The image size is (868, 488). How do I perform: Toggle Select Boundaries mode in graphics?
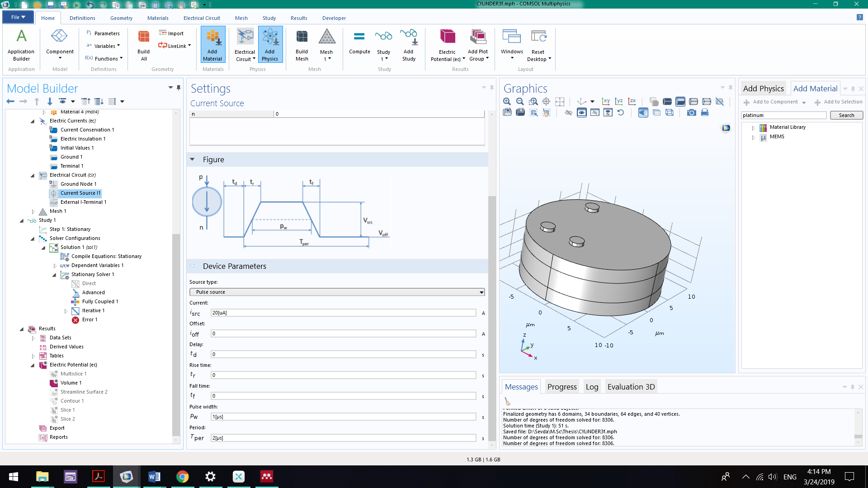pos(680,102)
